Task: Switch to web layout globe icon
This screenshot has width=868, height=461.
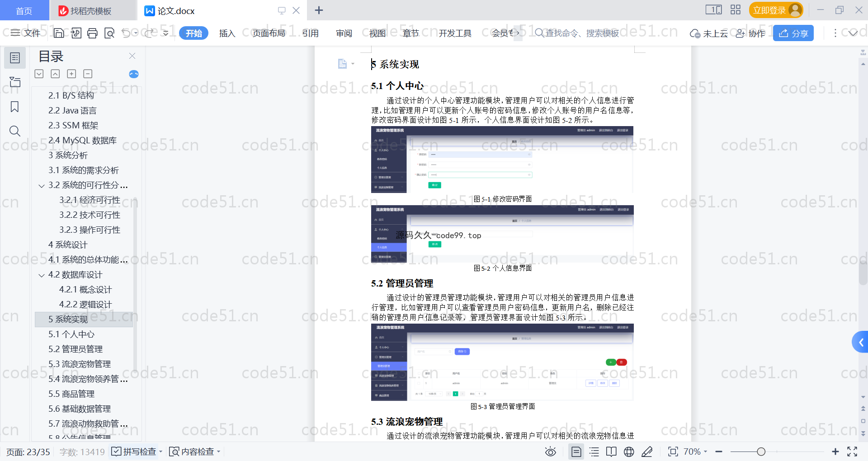Action: [629, 452]
